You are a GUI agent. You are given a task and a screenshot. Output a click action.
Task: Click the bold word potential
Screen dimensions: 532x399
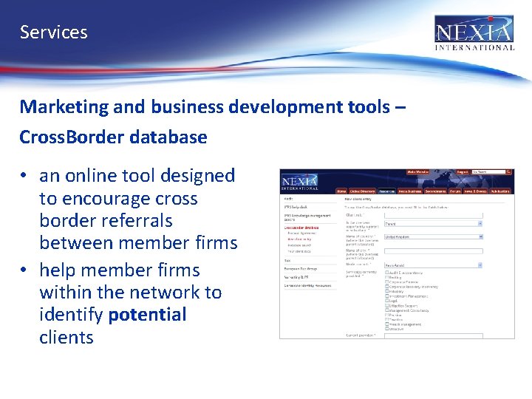point(147,316)
